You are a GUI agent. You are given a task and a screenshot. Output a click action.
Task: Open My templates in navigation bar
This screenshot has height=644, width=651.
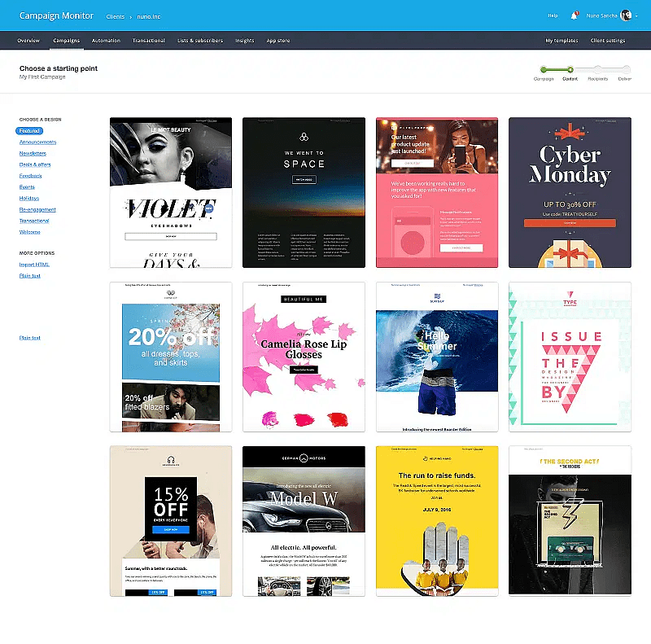[x=561, y=40]
